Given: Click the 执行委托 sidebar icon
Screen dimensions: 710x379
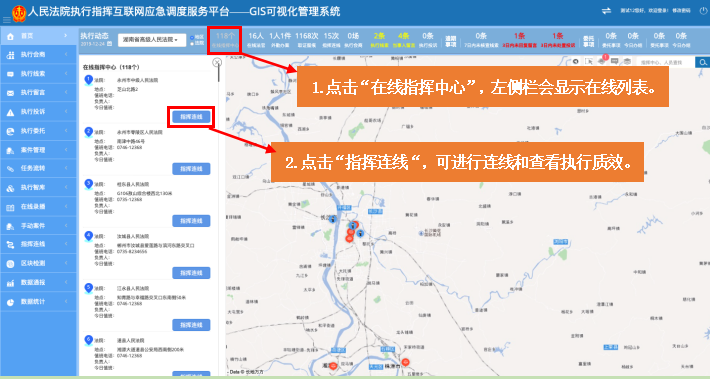Looking at the screenshot, I should (10, 131).
